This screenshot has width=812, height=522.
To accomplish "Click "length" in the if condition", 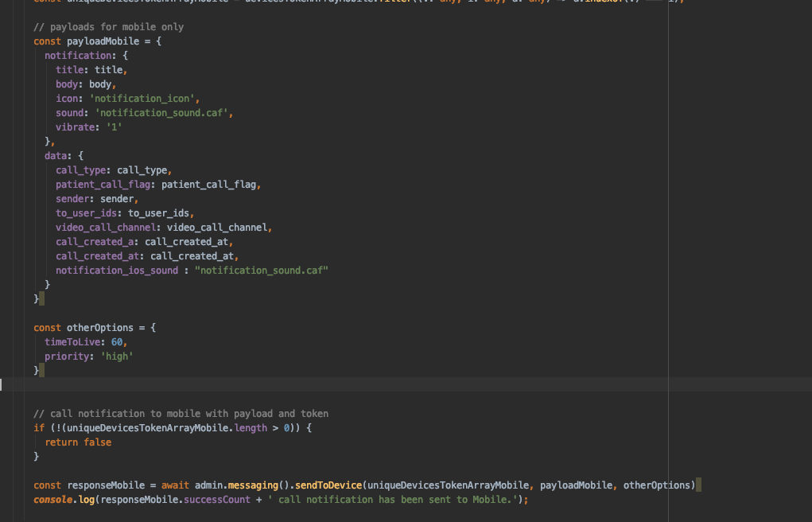I will coord(251,428).
